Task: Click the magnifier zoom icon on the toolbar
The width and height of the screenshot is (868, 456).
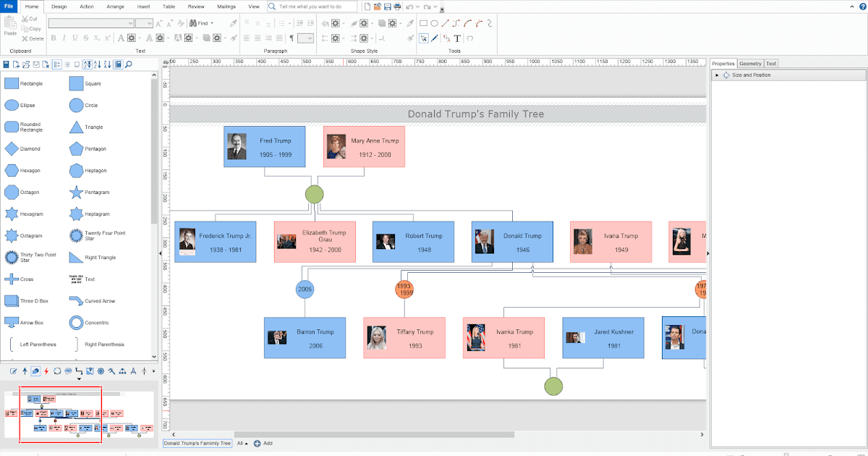Action: tap(129, 64)
